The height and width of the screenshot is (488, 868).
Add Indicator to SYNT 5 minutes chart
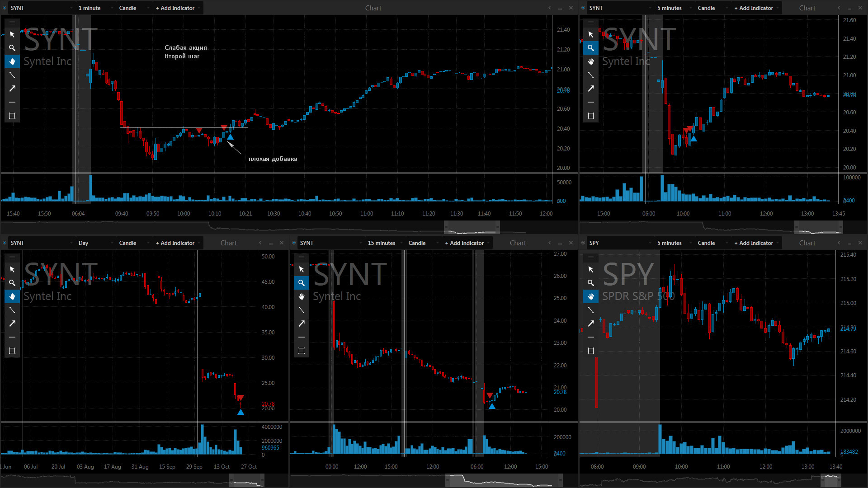pyautogui.click(x=756, y=8)
